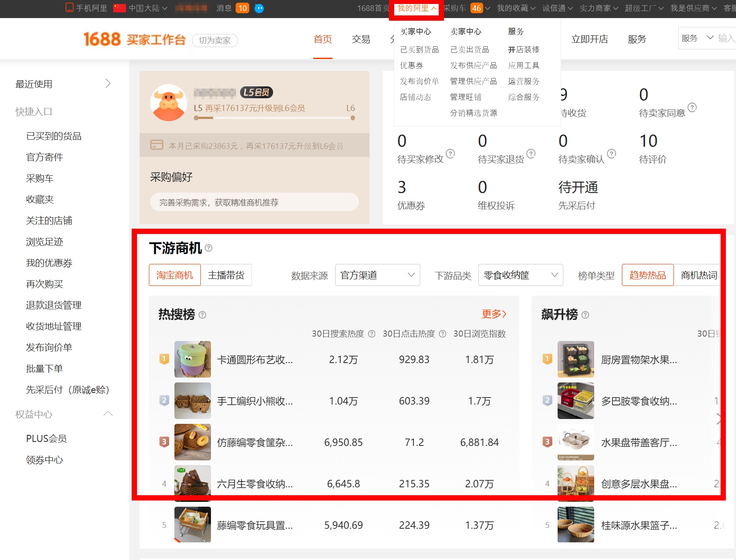
Task: Select 发布供应产品 in 卖家中心 menu
Action: (473, 65)
